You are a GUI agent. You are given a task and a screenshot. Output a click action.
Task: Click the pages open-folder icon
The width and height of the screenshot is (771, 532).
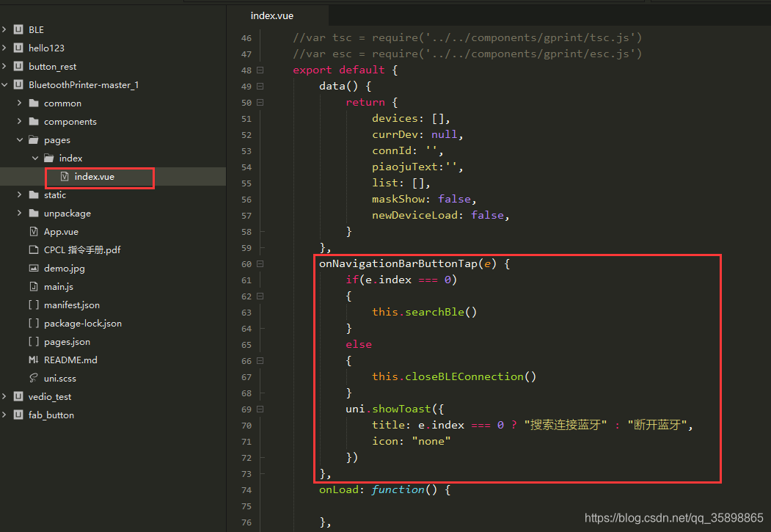[34, 139]
